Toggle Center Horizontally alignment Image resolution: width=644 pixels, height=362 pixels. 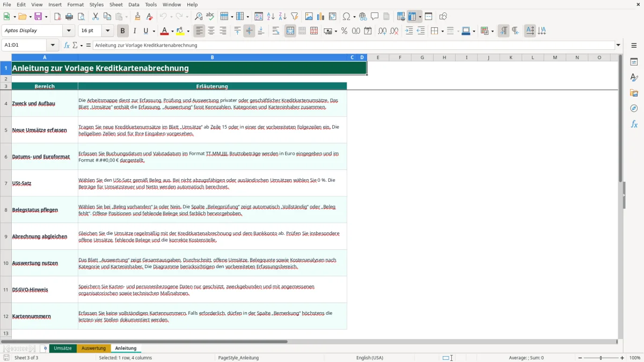[211, 31]
